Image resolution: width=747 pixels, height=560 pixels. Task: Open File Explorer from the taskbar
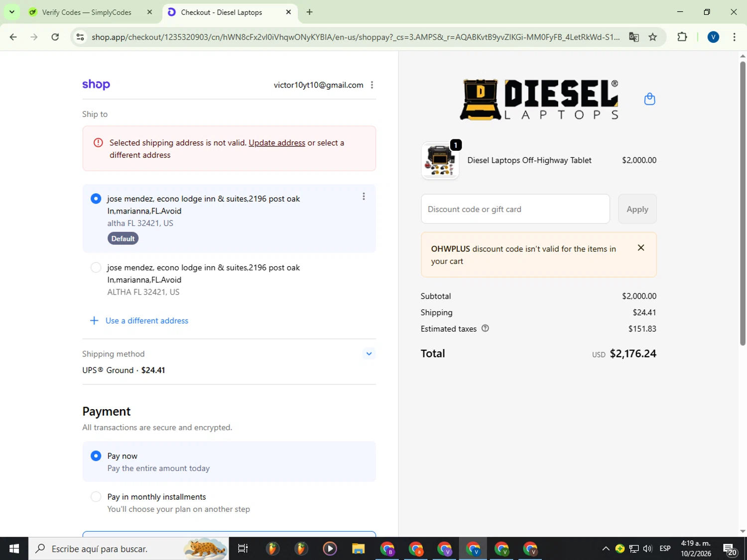point(358,549)
